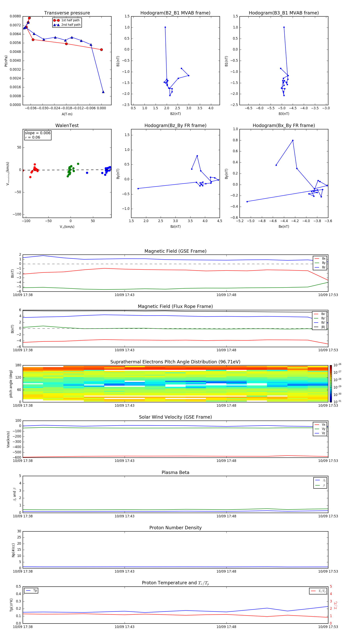The width and height of the screenshot is (351, 644).
Task: Select the 'Bx' legend entry in GSE magnetic field
Action: coord(320,259)
